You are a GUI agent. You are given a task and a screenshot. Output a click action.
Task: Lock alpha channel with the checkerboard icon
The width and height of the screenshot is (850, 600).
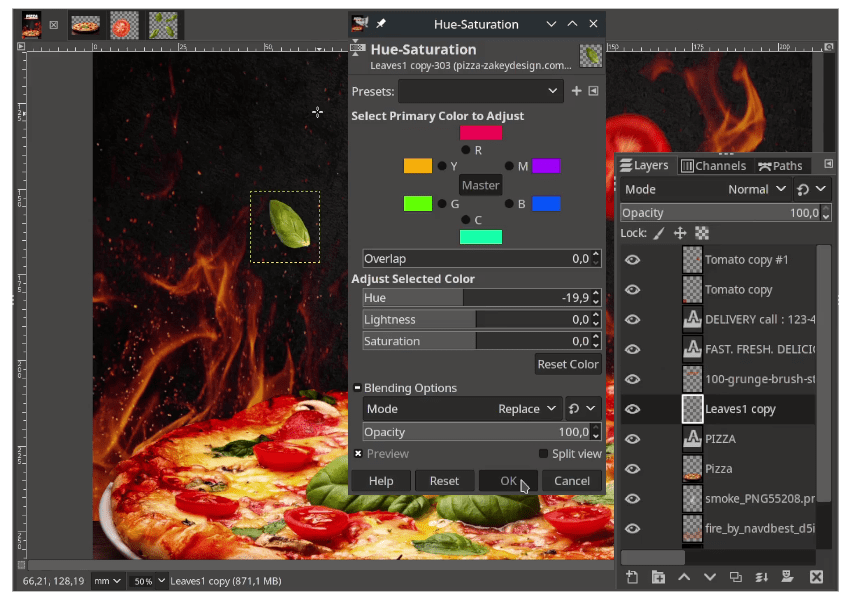[702, 233]
